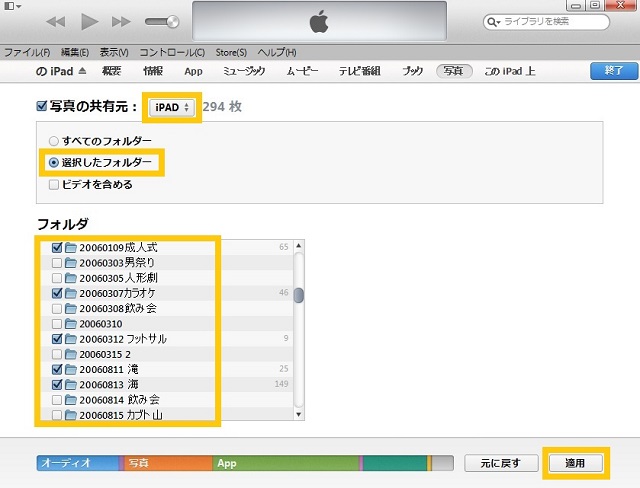Switch to the 概要 tab
Viewport: 640px width, 488px height.
click(x=111, y=71)
